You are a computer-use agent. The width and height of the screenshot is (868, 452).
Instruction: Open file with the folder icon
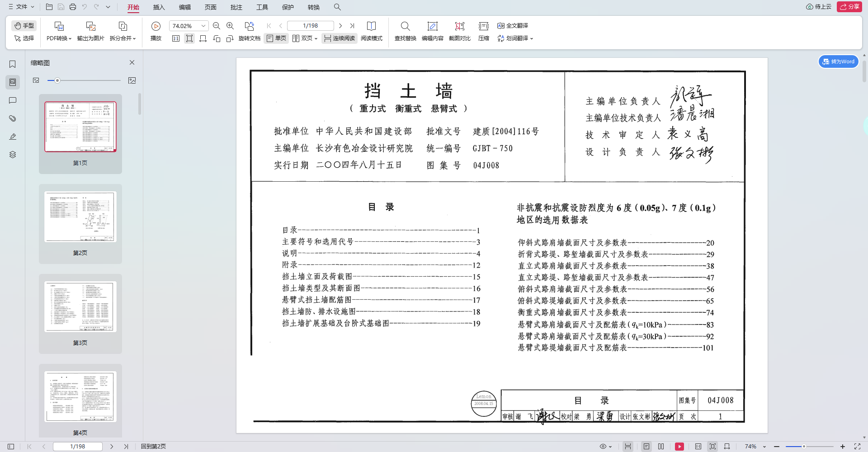(x=49, y=7)
